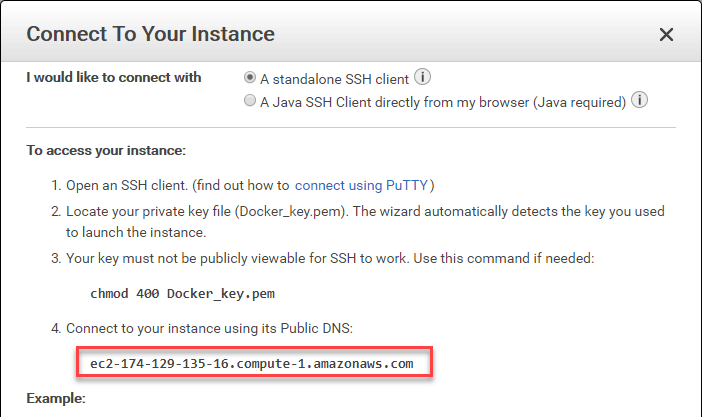This screenshot has height=417, width=702.
Task: Choose the Java SSH Client radio button
Action: (x=250, y=101)
